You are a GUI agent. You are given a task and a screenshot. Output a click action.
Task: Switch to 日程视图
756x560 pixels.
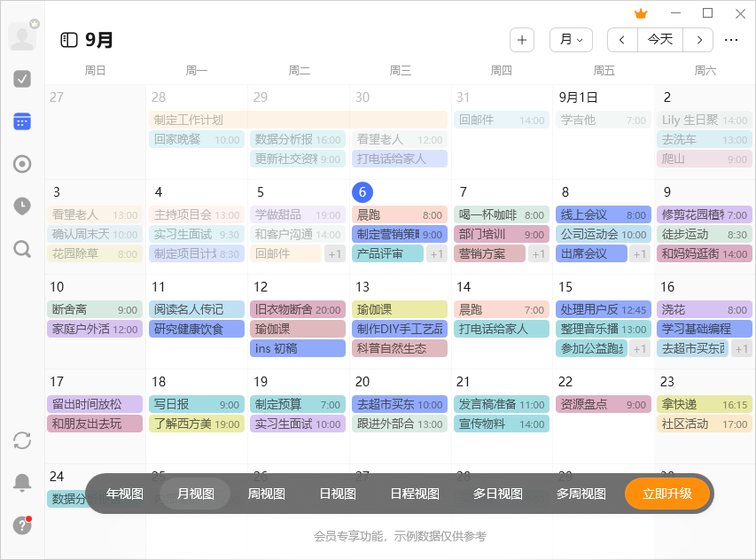click(415, 494)
